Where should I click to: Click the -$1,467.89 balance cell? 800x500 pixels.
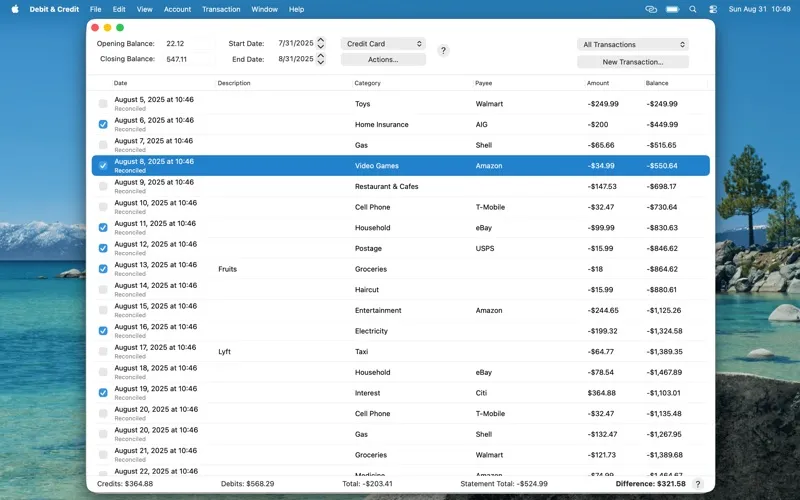coord(664,372)
